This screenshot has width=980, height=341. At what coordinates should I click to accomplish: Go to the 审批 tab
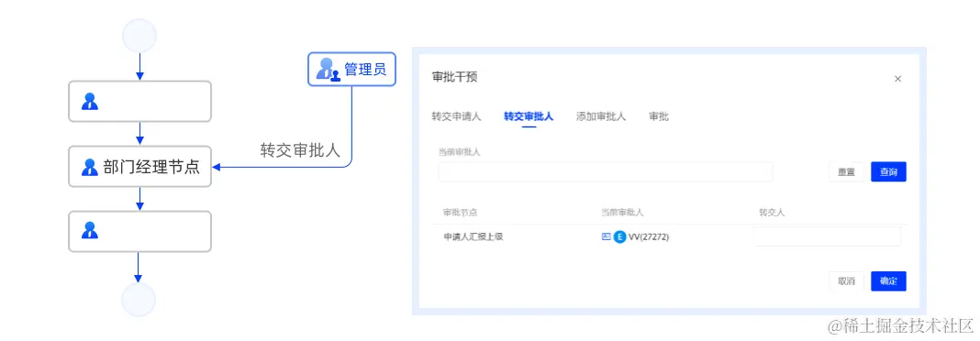(x=659, y=116)
